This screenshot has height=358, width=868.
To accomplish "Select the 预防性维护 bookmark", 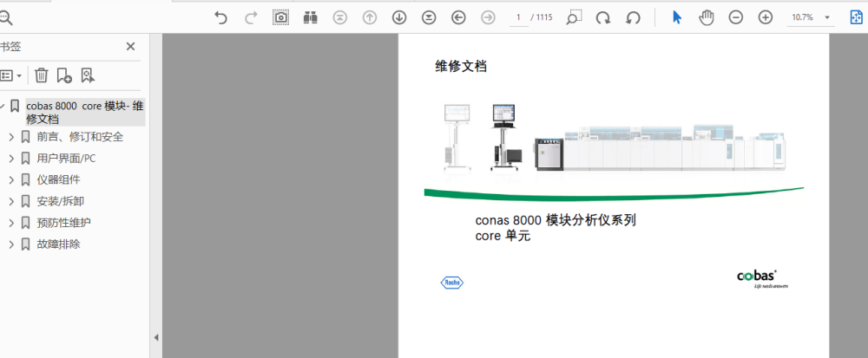I will tap(63, 222).
